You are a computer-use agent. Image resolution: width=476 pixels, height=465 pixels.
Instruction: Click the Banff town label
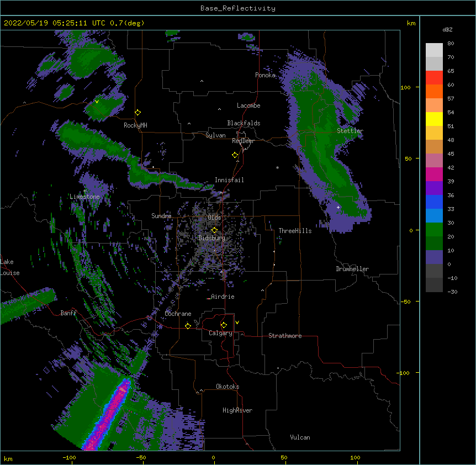[68, 313]
